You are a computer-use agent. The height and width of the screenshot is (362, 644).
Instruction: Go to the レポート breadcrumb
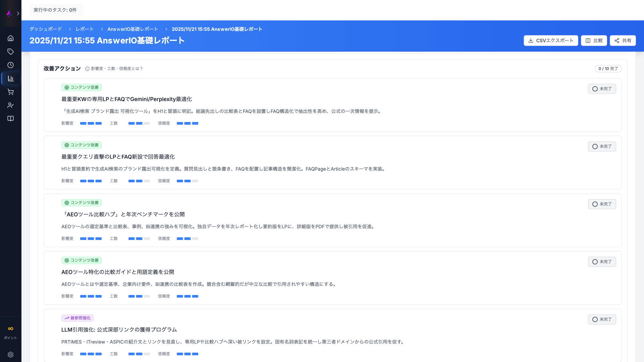coord(85,29)
